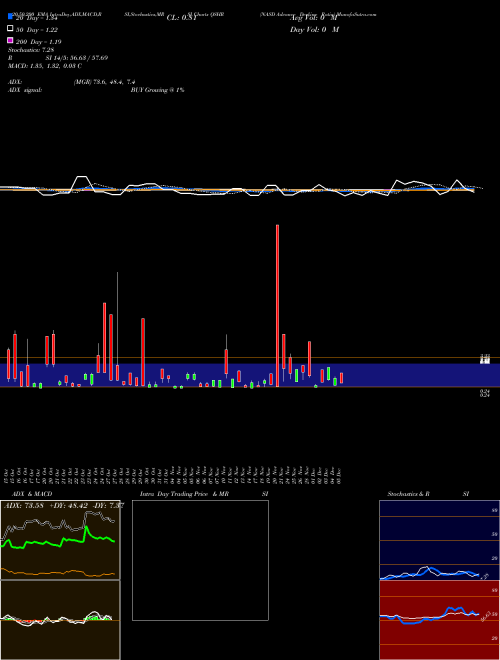Click the 'Avg Vol: 0 M' label

coord(313,18)
